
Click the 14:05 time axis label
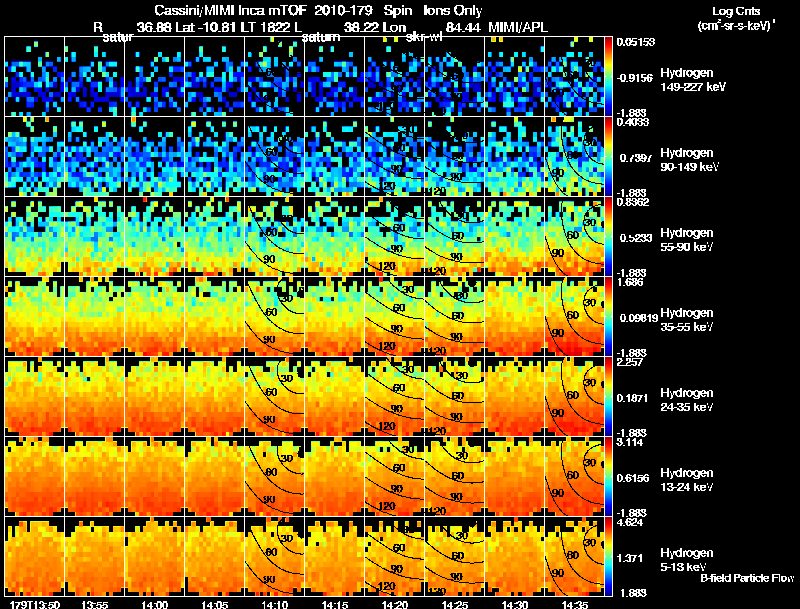coord(215,605)
